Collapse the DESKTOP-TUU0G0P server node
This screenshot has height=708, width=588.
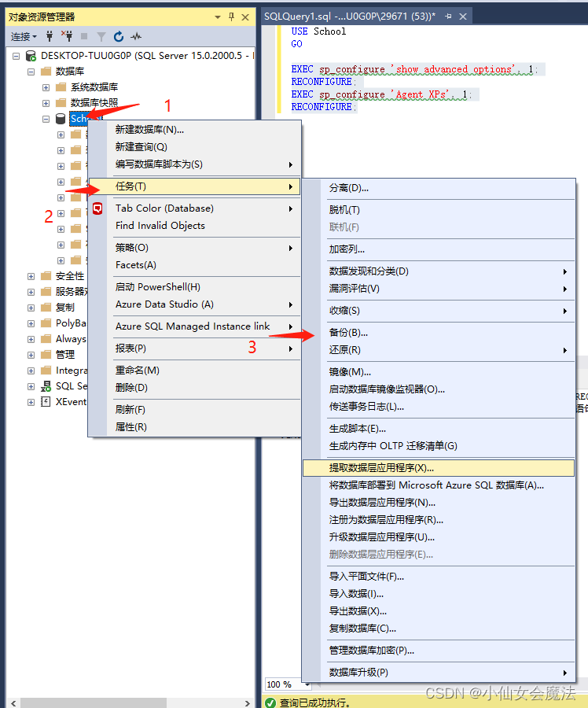[17, 56]
